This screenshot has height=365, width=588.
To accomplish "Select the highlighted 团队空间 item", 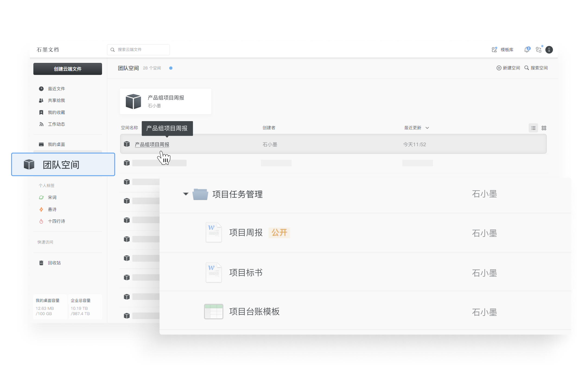I will pos(63,165).
